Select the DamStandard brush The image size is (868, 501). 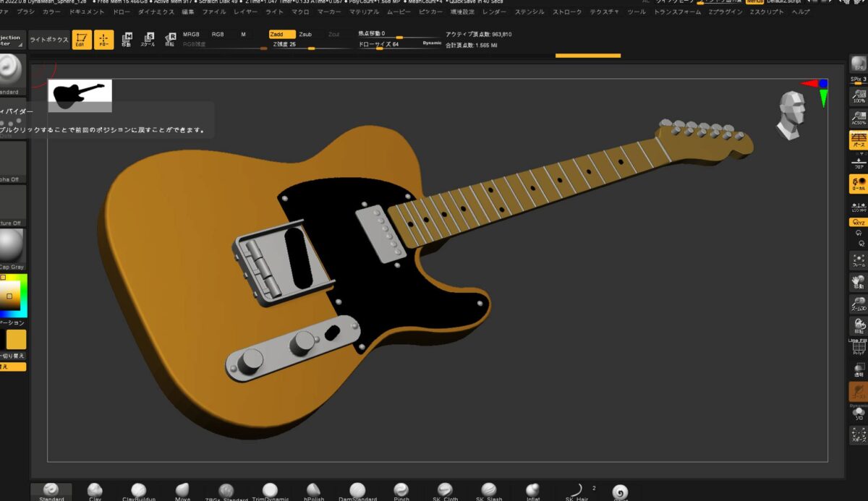click(x=357, y=492)
